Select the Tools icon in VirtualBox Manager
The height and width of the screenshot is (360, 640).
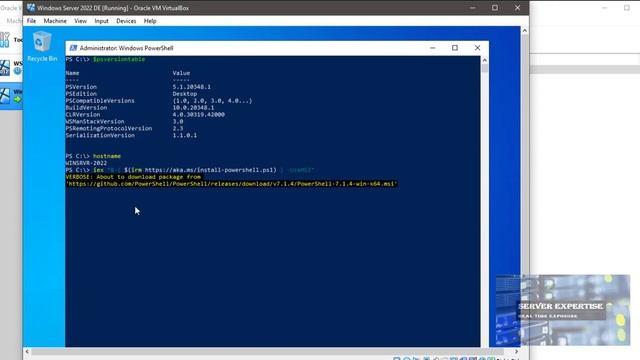4,40
